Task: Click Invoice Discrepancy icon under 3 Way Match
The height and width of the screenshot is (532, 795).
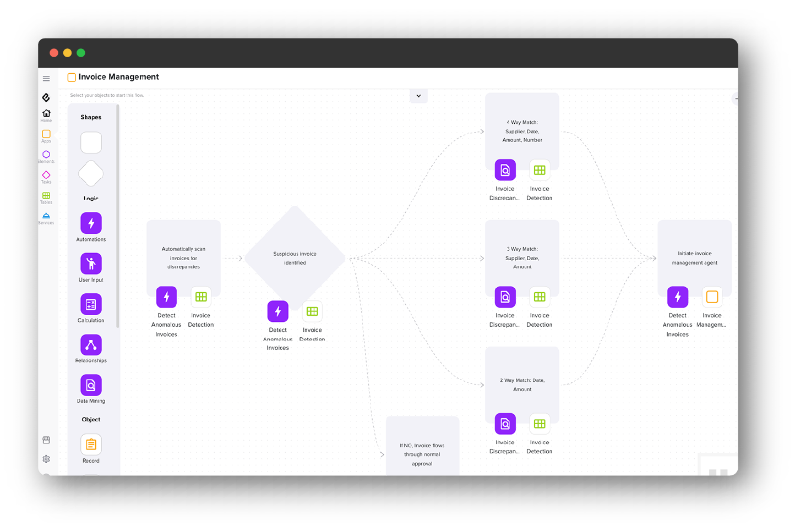Action: (x=505, y=297)
